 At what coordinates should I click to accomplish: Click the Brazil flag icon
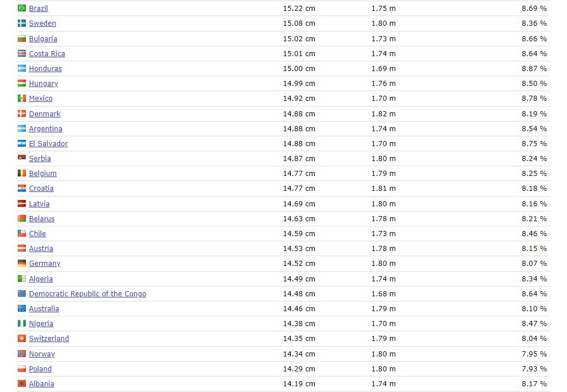(22, 9)
